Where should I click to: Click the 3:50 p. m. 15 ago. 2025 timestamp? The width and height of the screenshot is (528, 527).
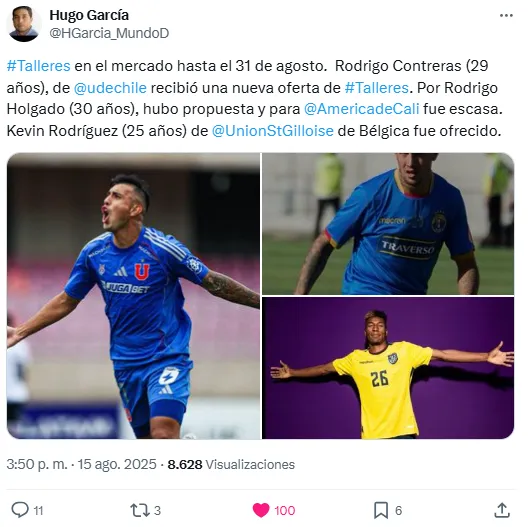coord(81,464)
